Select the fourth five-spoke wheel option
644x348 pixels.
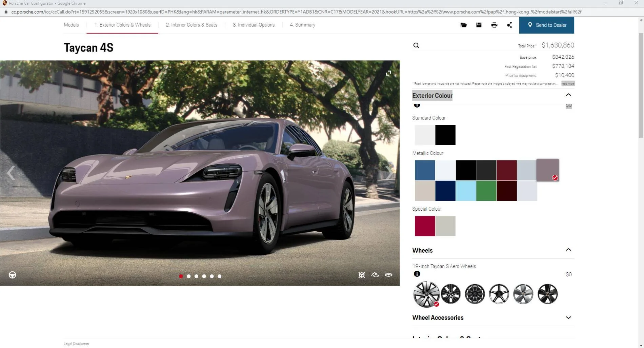(499, 294)
